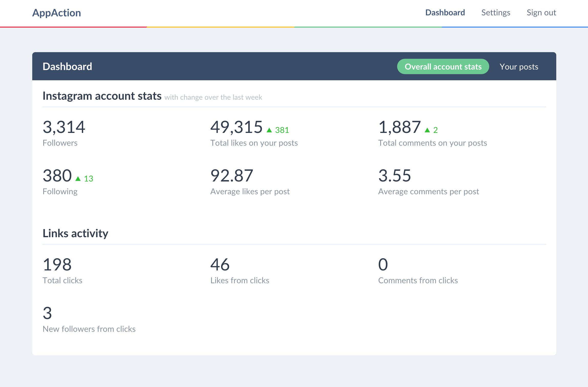Viewport: 588px width, 387px height.
Task: Click New followers from clicks label
Action: pyautogui.click(x=89, y=329)
